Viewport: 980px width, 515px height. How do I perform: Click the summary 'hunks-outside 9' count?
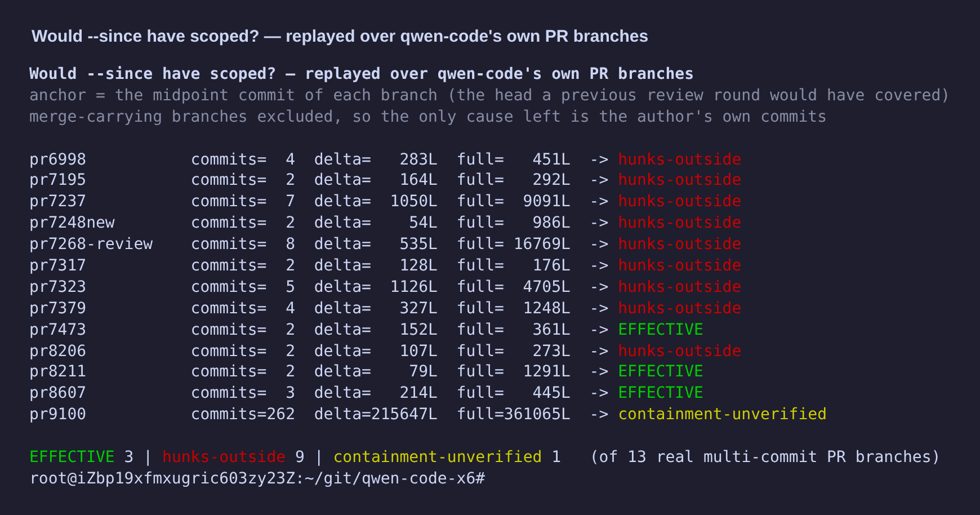[233, 457]
